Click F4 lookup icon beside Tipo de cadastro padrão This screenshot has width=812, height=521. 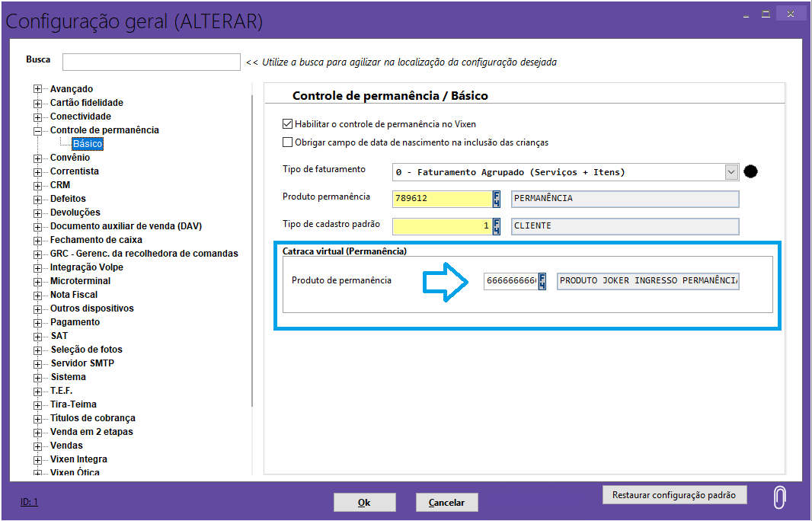(497, 226)
